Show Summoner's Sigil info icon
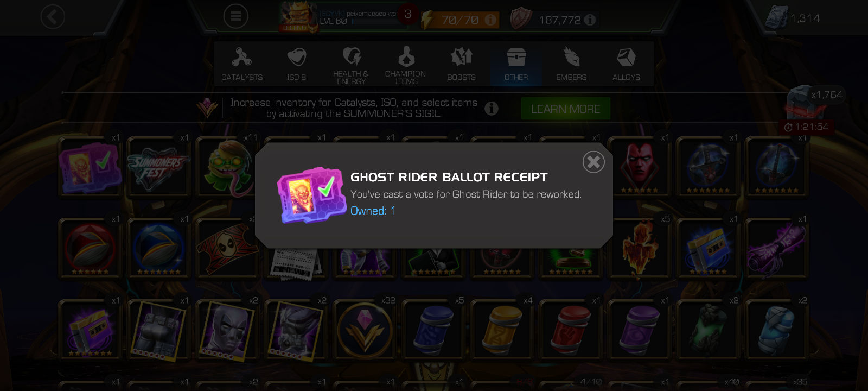868x391 pixels. coord(492,109)
